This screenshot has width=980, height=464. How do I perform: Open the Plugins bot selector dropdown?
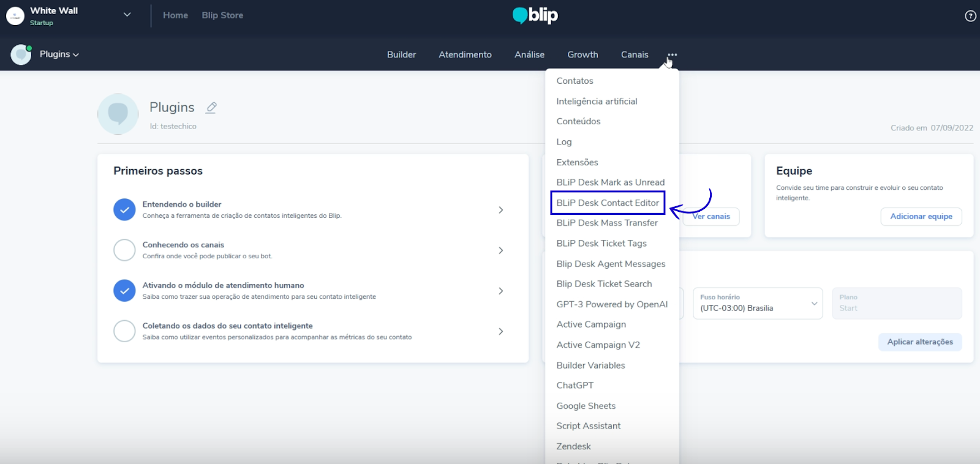point(59,54)
